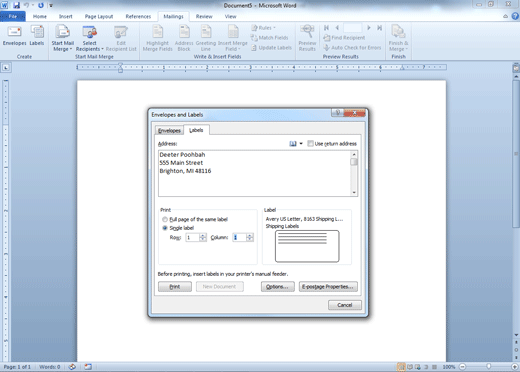Screen dimensions: 520x372
Task: Click the Envelopes icon in Create group
Action: [14, 36]
